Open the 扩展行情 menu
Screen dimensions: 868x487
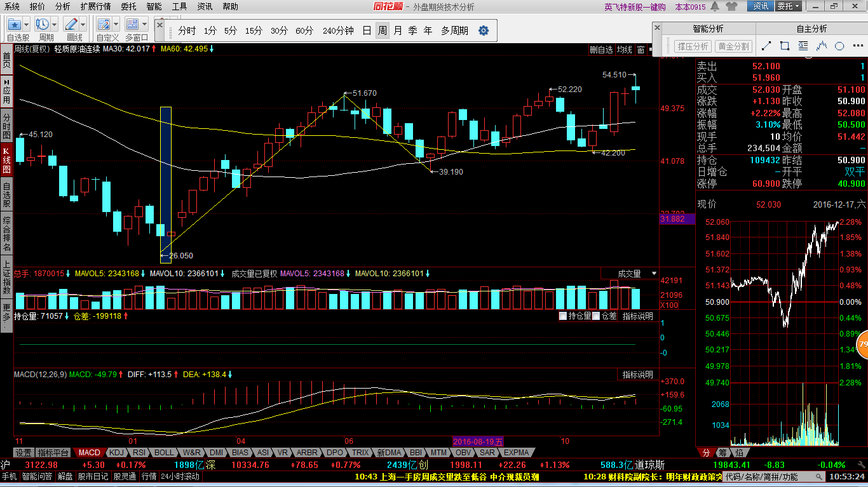point(95,6)
